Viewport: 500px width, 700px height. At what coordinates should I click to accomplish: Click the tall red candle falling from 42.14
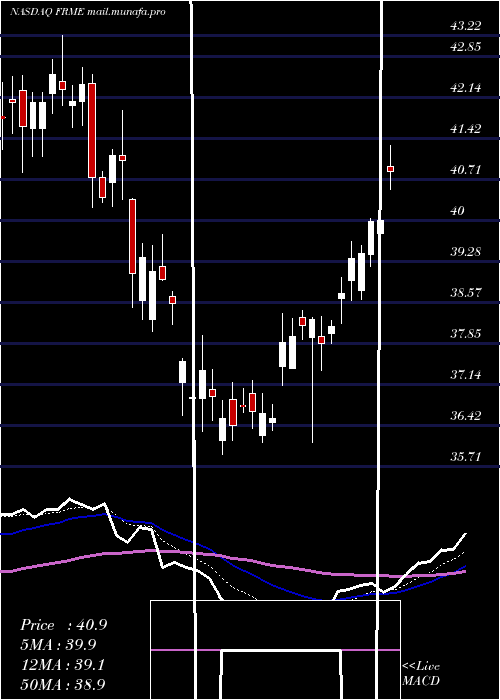coord(92,130)
